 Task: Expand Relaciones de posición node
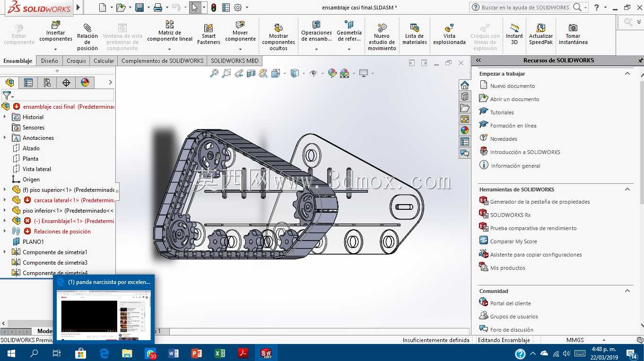5,231
